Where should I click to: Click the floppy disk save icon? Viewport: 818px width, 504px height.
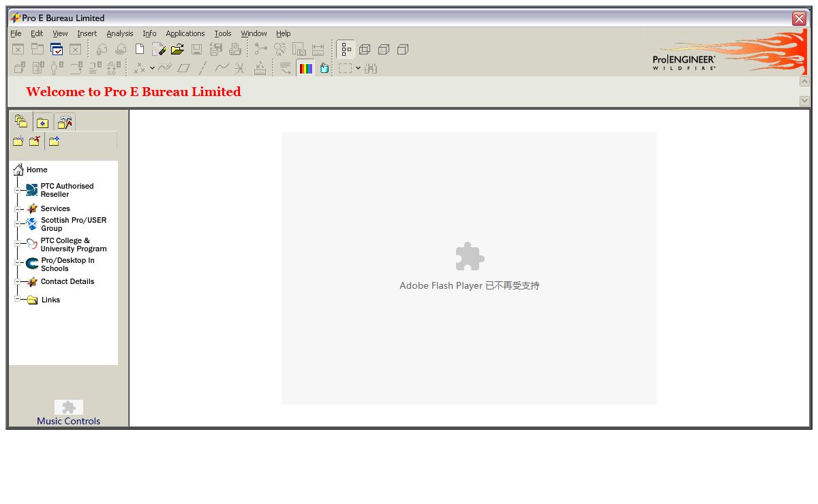(196, 49)
